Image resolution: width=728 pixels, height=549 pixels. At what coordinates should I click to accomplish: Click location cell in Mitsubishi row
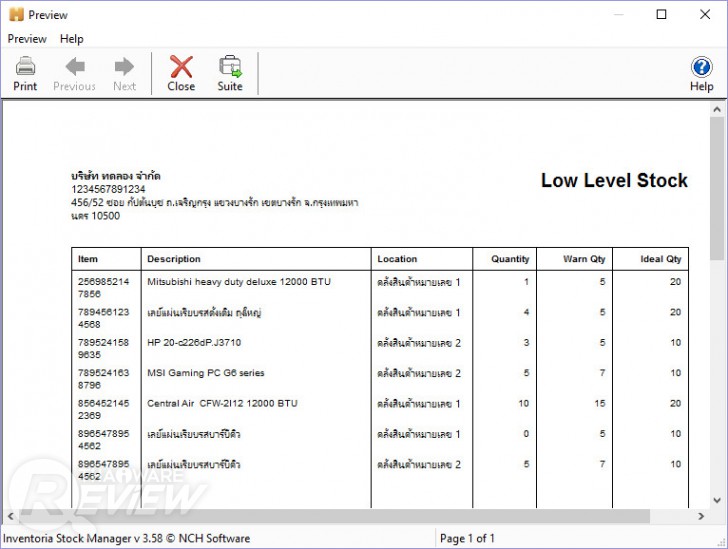coord(419,282)
